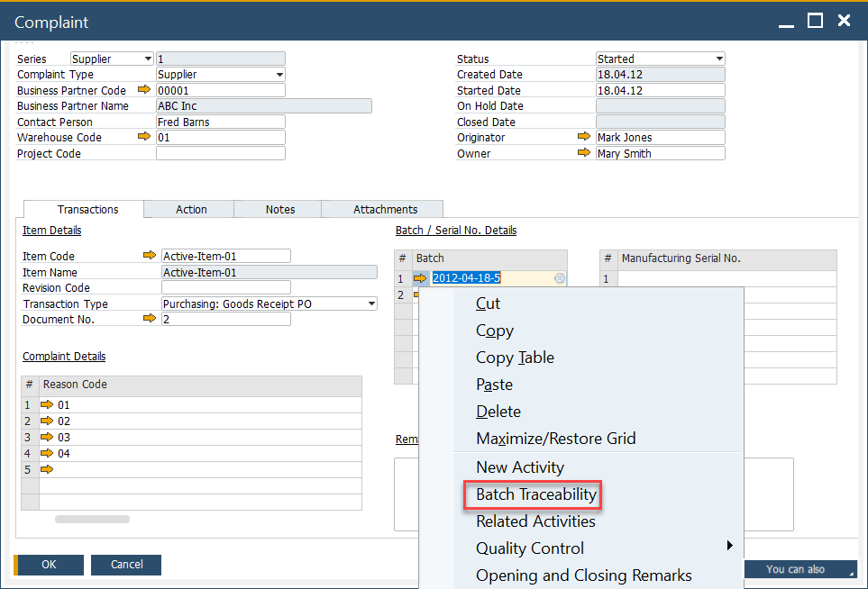Open the Series dropdown set to Supplier
Image resolution: width=868 pixels, height=589 pixels.
[x=148, y=58]
